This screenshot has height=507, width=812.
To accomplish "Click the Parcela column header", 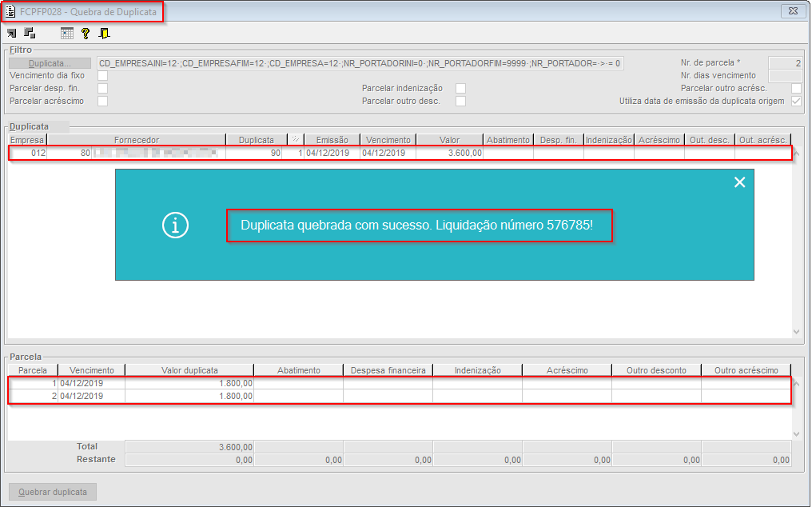I will [33, 370].
